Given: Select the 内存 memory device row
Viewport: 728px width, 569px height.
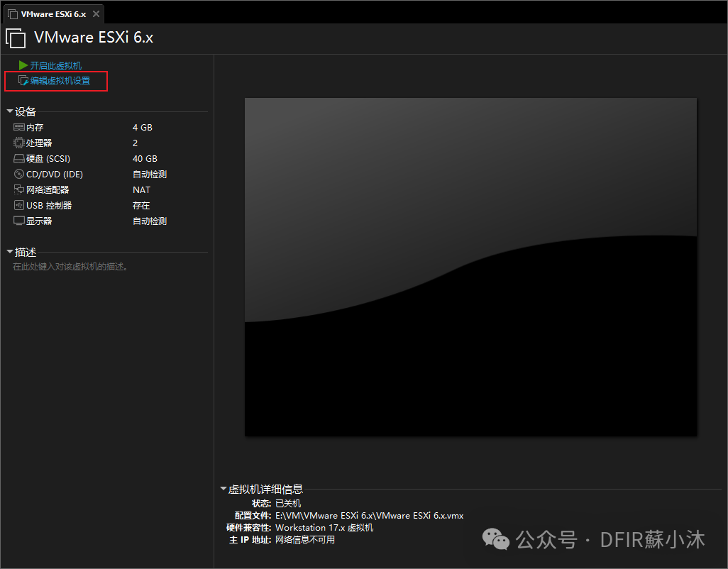Looking at the screenshot, I should pos(110,127).
